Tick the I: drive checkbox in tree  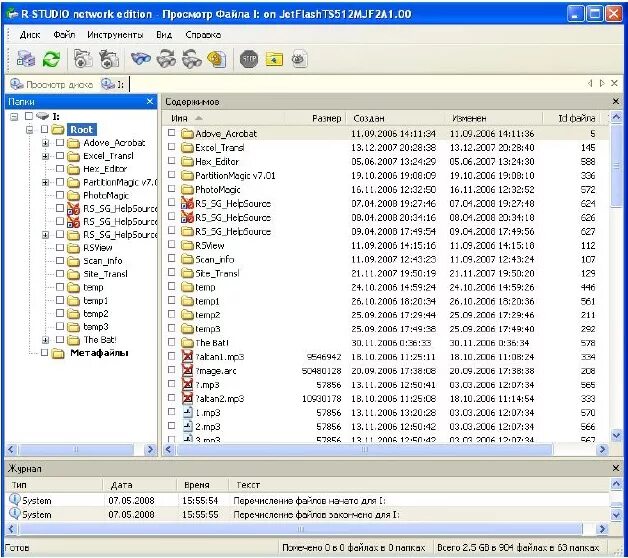click(28, 116)
